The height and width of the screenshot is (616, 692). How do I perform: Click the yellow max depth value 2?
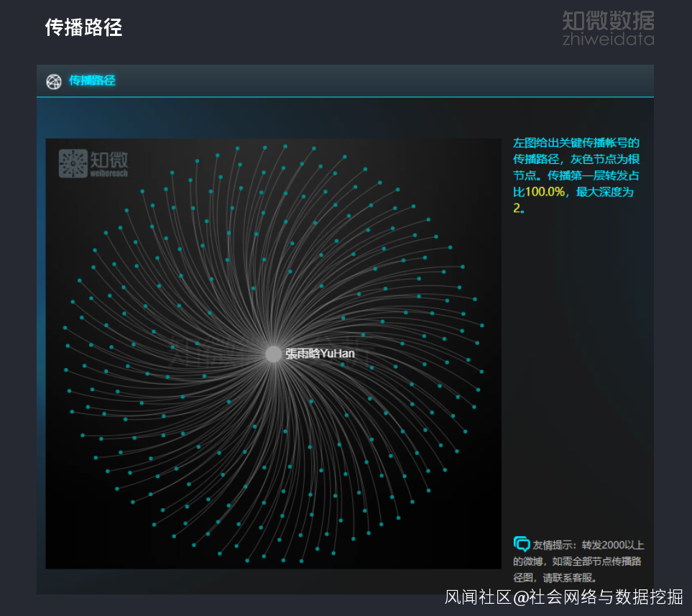[x=517, y=208]
